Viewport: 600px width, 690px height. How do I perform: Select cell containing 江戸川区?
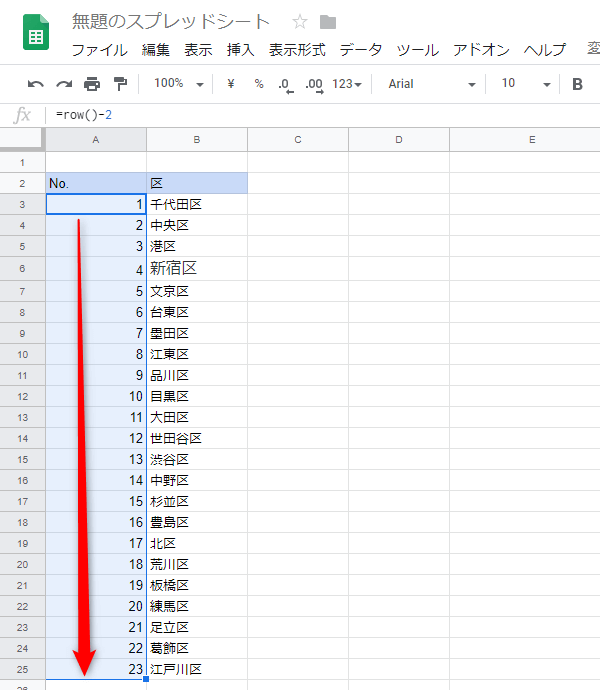point(197,669)
